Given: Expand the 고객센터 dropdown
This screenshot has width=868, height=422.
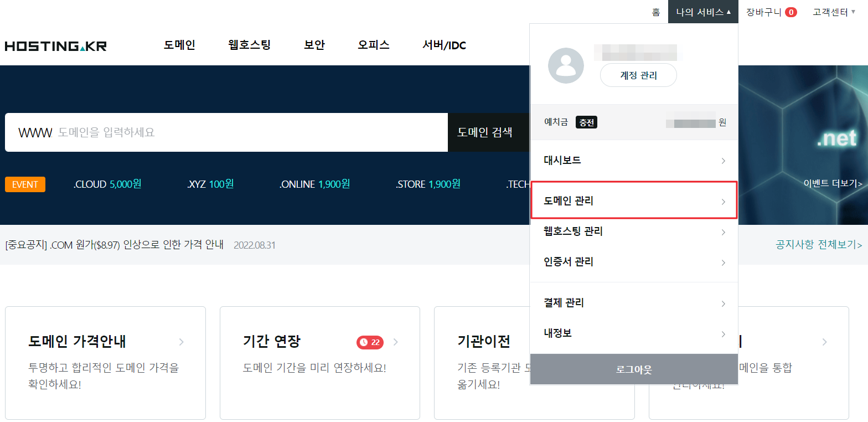Looking at the screenshot, I should tap(834, 12).
